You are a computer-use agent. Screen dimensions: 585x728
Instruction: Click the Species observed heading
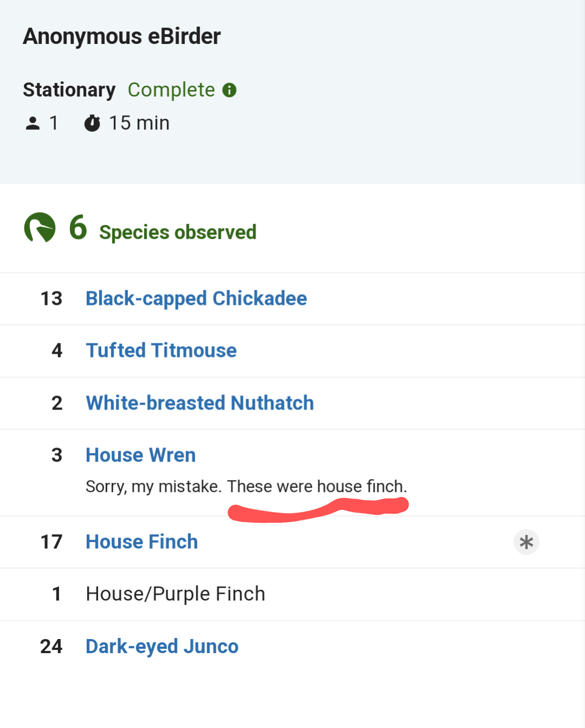177,232
